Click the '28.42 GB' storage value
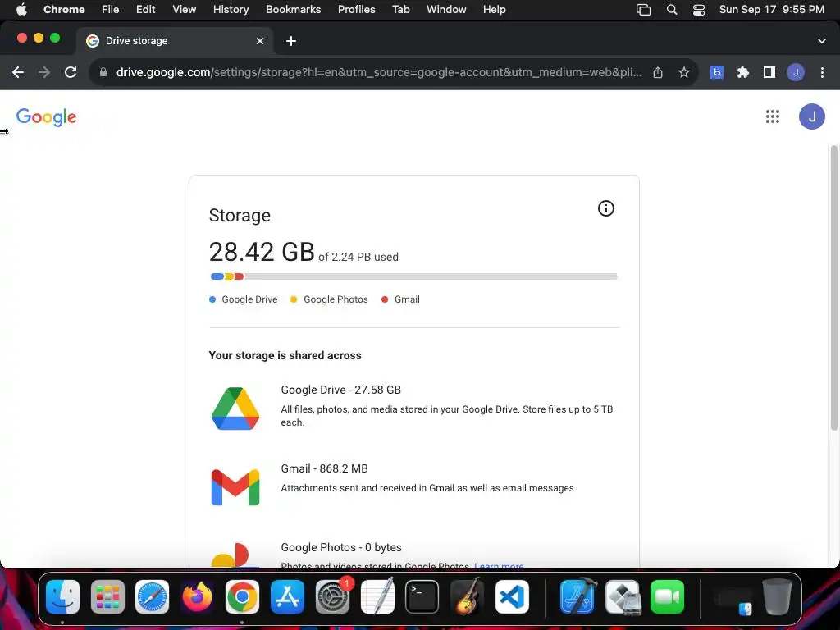The height and width of the screenshot is (630, 840). (x=262, y=252)
